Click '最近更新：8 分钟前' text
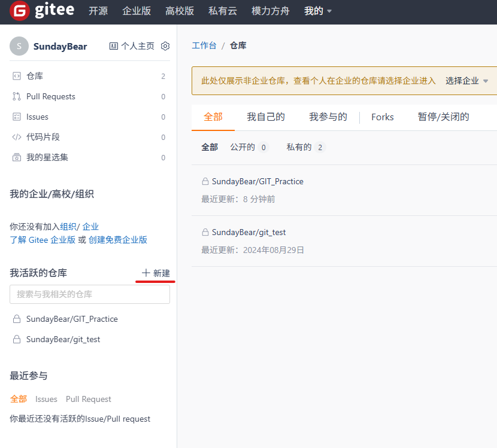The height and width of the screenshot is (448, 497). (x=238, y=199)
